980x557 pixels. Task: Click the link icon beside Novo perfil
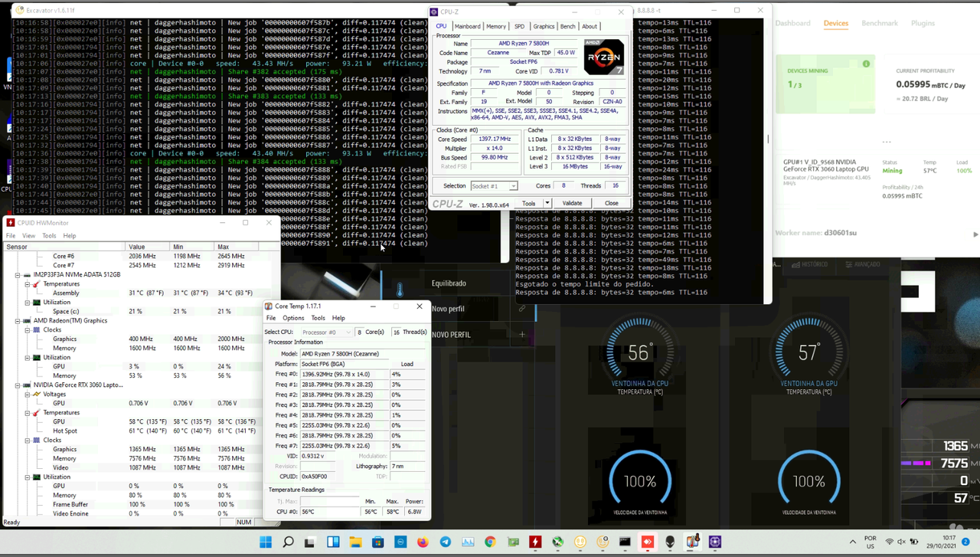point(521,309)
